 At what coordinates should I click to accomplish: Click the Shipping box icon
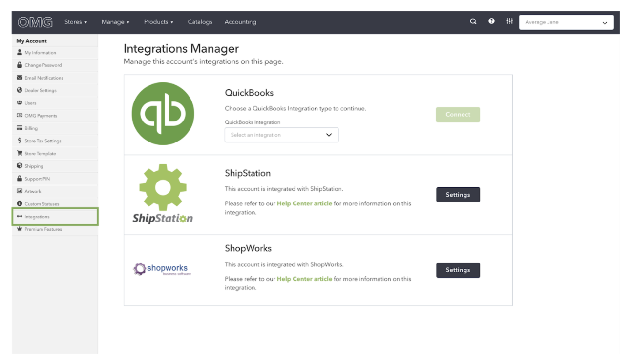[20, 166]
